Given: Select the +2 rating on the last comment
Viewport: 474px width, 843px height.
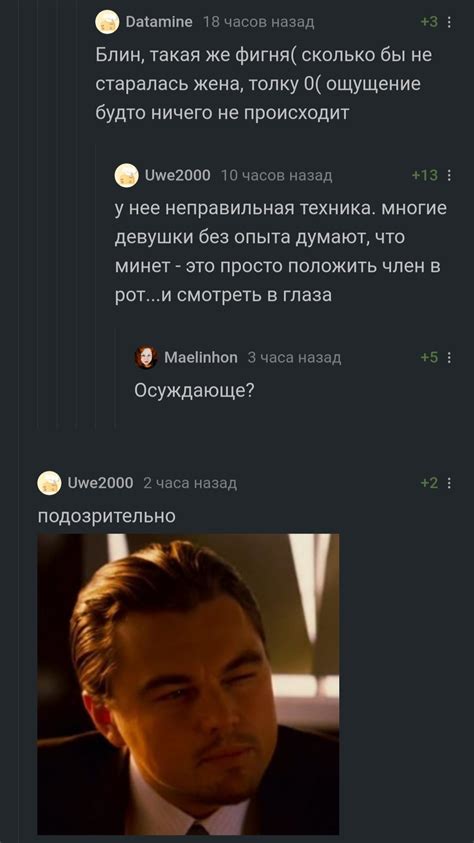Looking at the screenshot, I should pyautogui.click(x=429, y=483).
